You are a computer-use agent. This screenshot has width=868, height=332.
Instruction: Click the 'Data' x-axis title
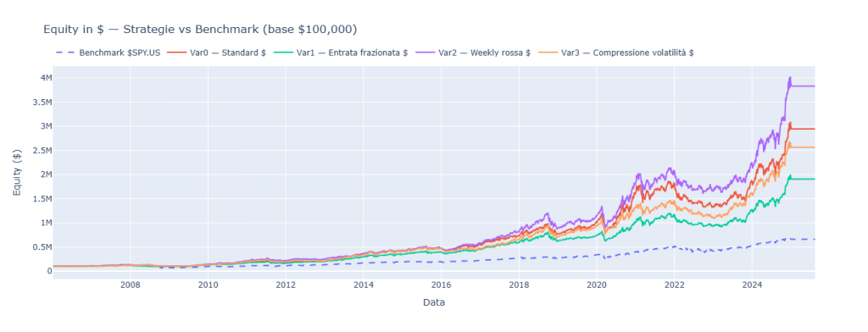click(433, 302)
